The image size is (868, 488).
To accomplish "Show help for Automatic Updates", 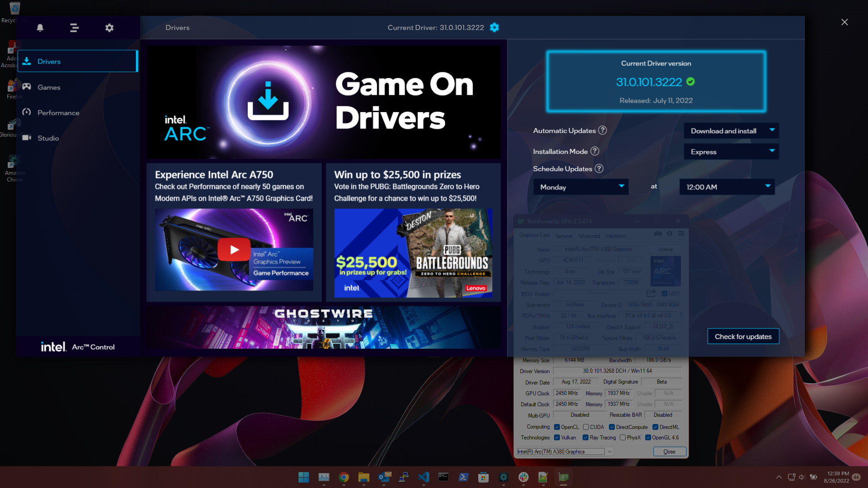I will 603,130.
